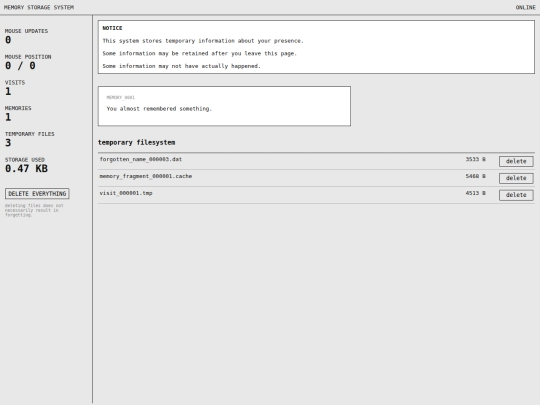Screen dimensions: 540x405
Task: Click the TEMPORARY FILES label
Action: coord(30,134)
